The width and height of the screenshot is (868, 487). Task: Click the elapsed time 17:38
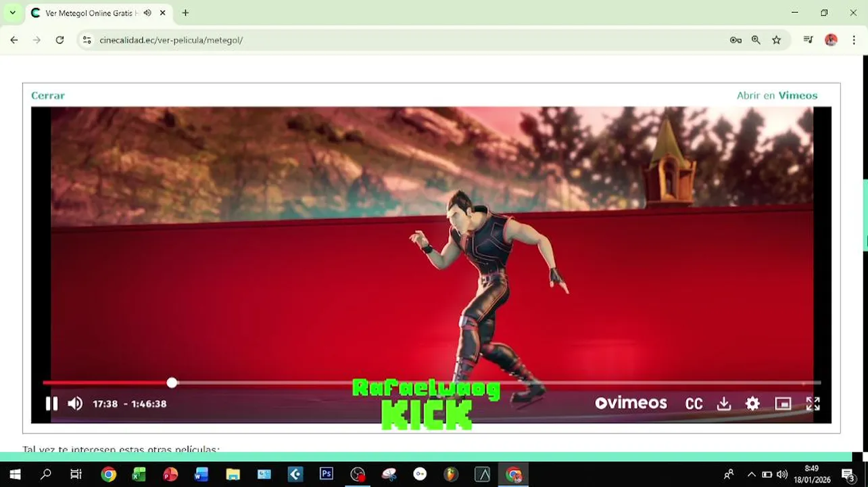[105, 404]
